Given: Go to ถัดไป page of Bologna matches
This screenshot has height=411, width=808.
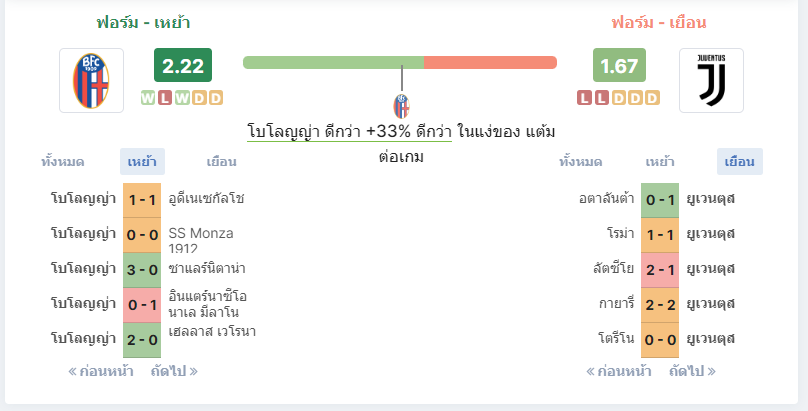Looking at the screenshot, I should pos(174,371).
